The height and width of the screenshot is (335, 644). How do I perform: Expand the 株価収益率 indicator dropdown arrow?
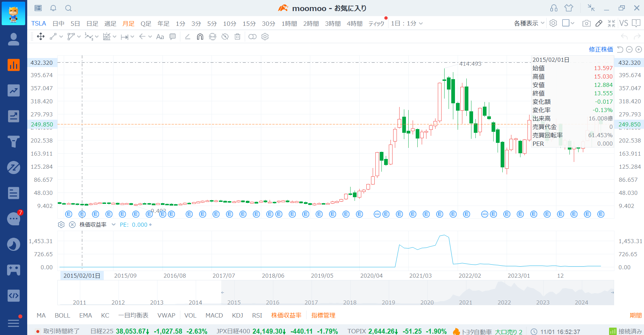(113, 225)
